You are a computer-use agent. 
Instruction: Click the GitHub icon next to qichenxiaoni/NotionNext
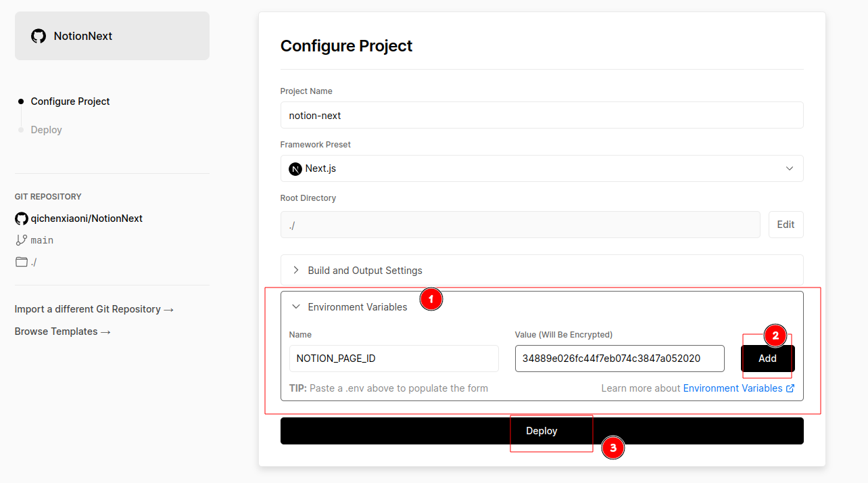tap(22, 218)
